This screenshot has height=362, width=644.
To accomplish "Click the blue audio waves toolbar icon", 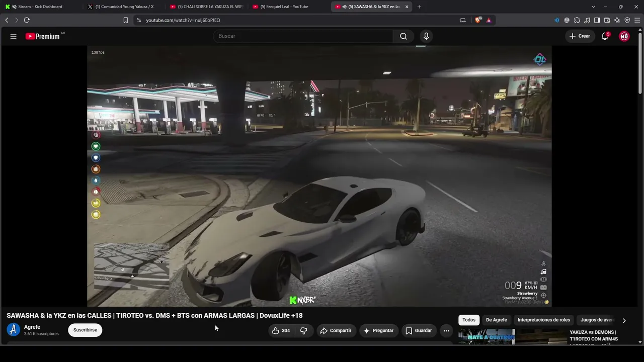I will tap(556, 20).
